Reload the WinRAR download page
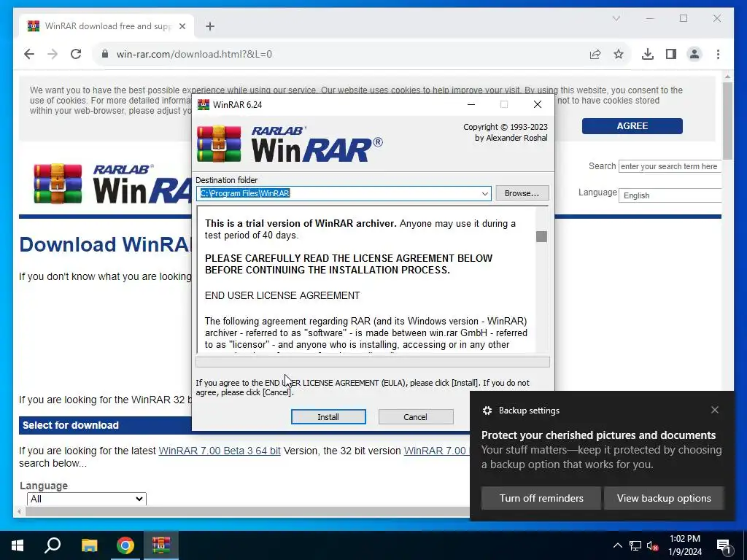This screenshot has height=560, width=747. 76,54
